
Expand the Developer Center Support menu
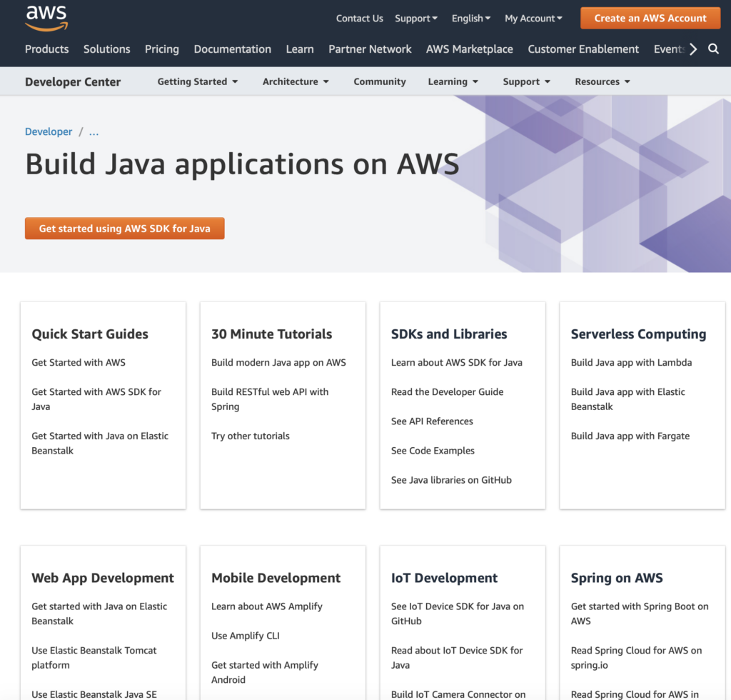(x=526, y=81)
